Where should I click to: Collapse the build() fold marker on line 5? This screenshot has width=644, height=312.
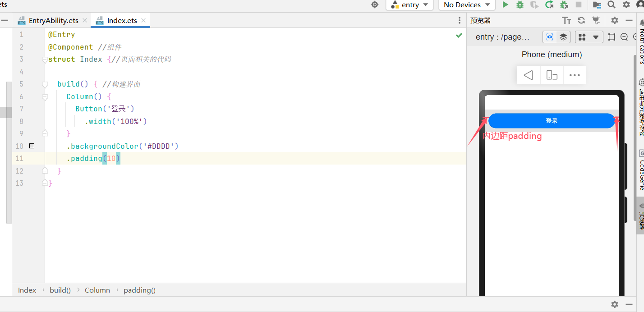pos(45,84)
